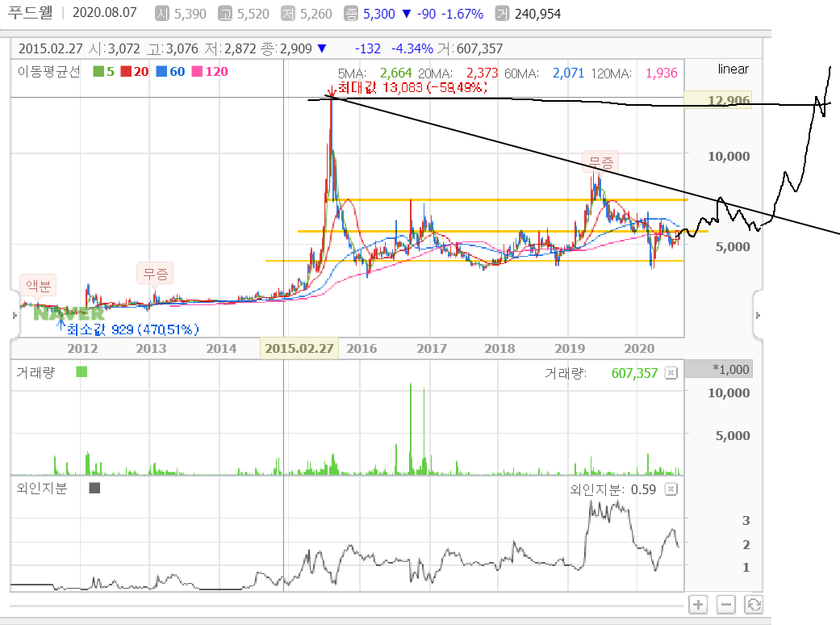
Task: Click the 액분 event marker
Action: click(38, 285)
